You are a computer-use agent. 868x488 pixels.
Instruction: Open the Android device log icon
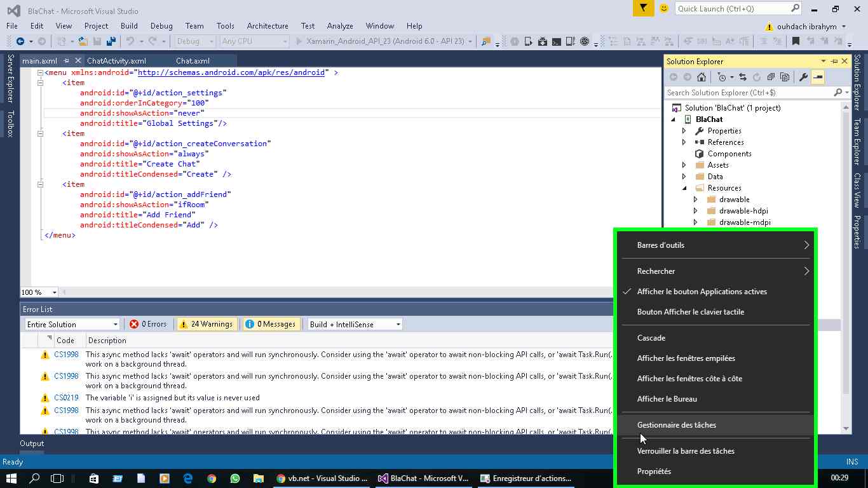tap(571, 41)
